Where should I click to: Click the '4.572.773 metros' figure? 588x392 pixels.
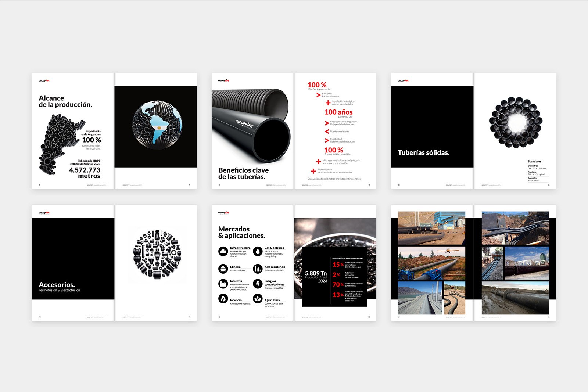click(x=85, y=173)
